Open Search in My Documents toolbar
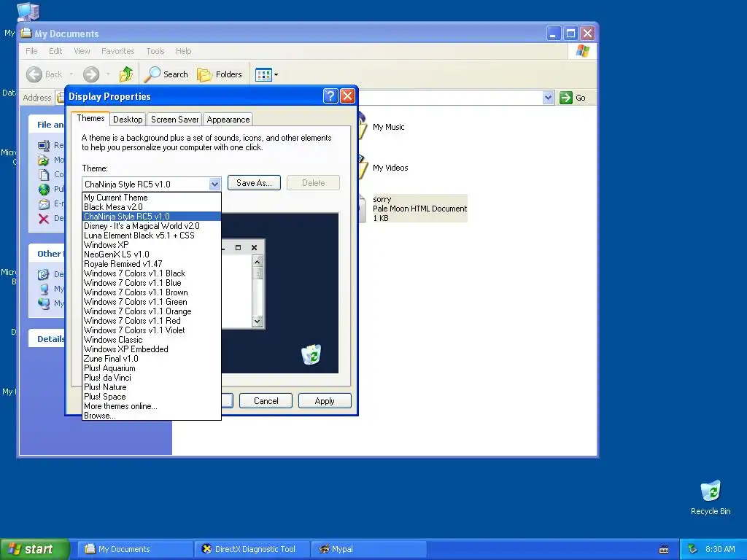 [x=167, y=74]
